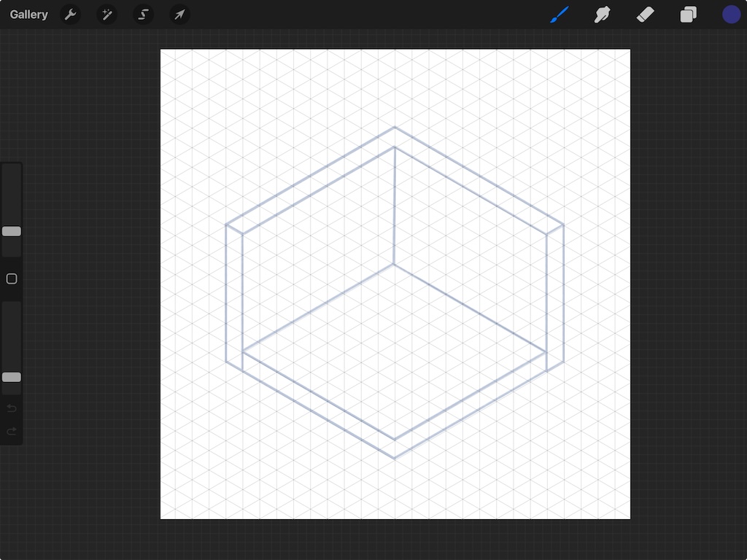
Task: Click the top vertex of the outer box
Action: click(x=395, y=128)
